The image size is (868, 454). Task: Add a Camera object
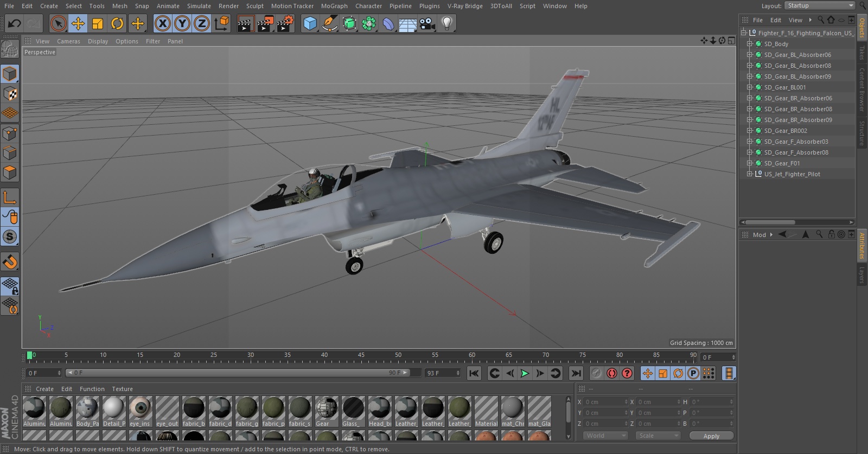pyautogui.click(x=427, y=23)
